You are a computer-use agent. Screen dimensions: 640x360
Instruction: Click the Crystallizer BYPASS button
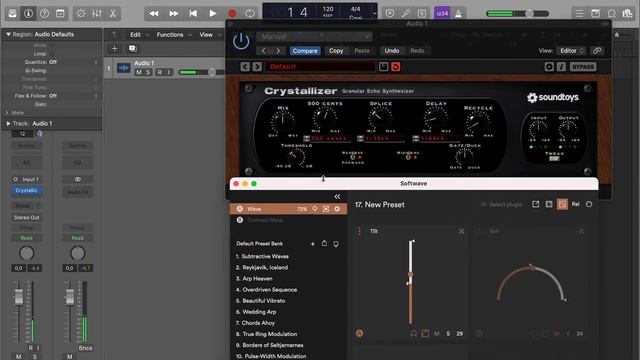[x=583, y=67]
